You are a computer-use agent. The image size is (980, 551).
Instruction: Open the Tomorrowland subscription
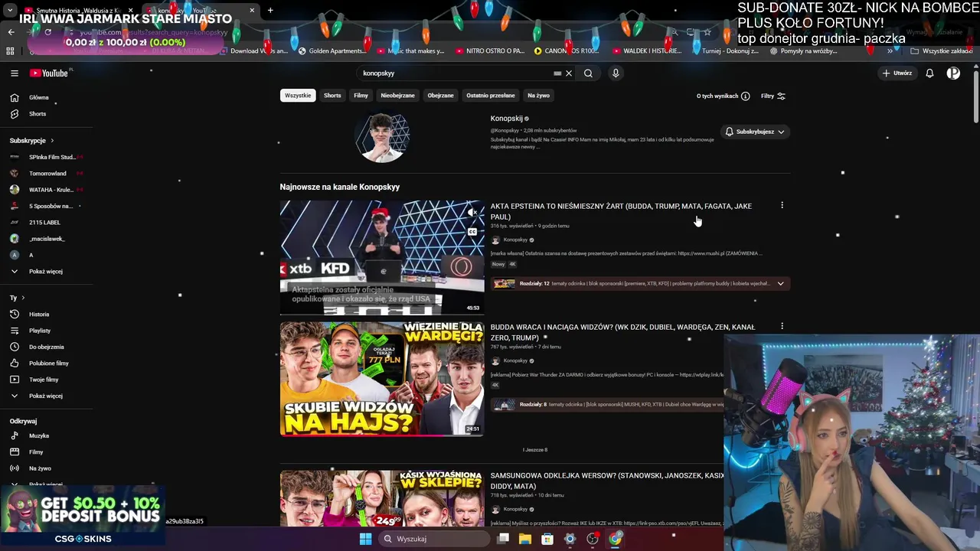pos(46,173)
